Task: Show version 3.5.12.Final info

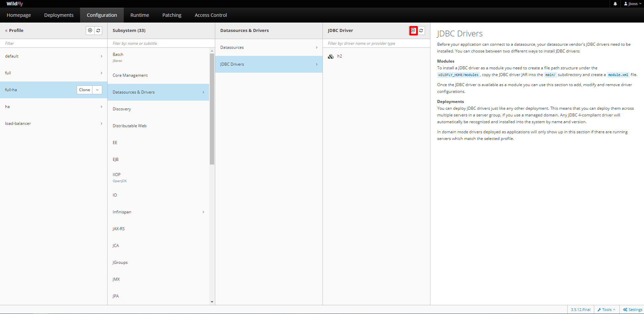Action: (580, 310)
